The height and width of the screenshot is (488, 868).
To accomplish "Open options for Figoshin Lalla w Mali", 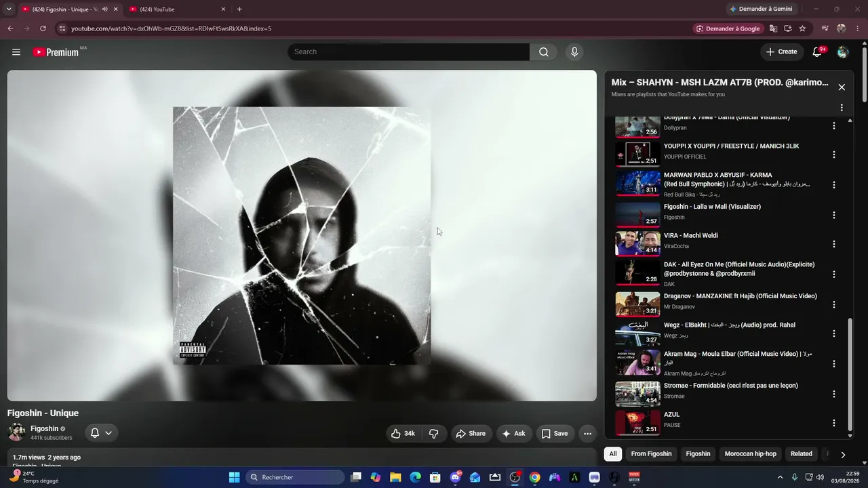I will pyautogui.click(x=834, y=215).
